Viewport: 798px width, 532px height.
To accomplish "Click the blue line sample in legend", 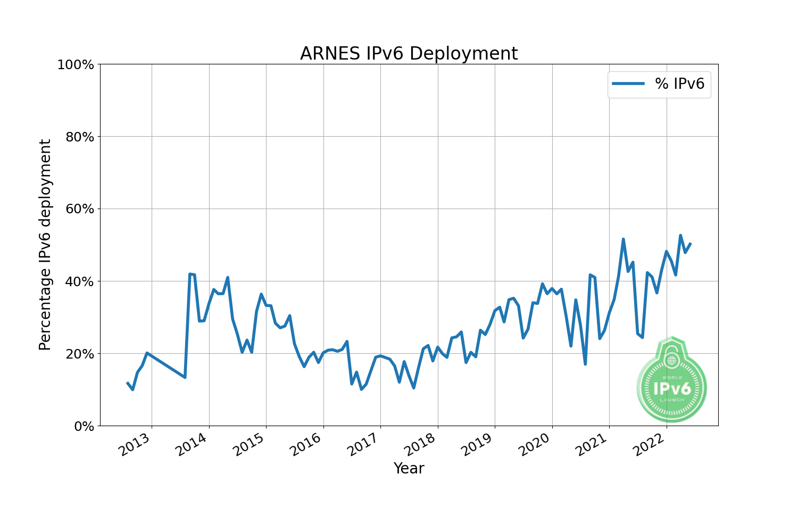I will coord(628,84).
